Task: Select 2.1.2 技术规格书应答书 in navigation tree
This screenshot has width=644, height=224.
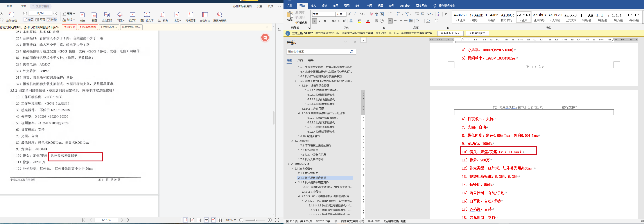Action: pyautogui.click(x=325, y=178)
